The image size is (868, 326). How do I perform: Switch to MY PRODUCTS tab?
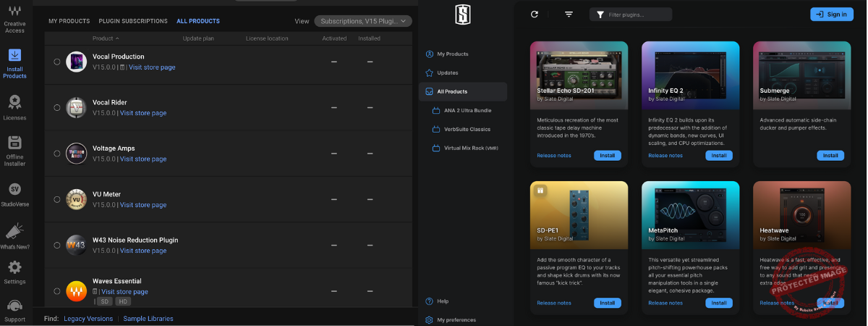pyautogui.click(x=69, y=21)
